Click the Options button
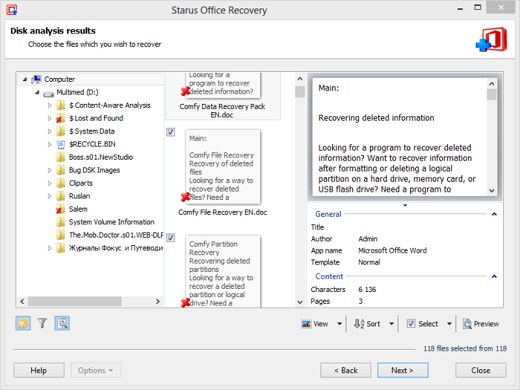520x390 pixels. click(x=96, y=370)
